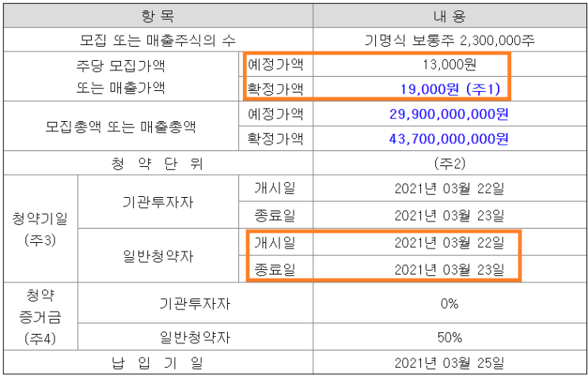Click 개시일 label in 기관투자자 row
This screenshot has width=588, height=379.
[x=275, y=188]
